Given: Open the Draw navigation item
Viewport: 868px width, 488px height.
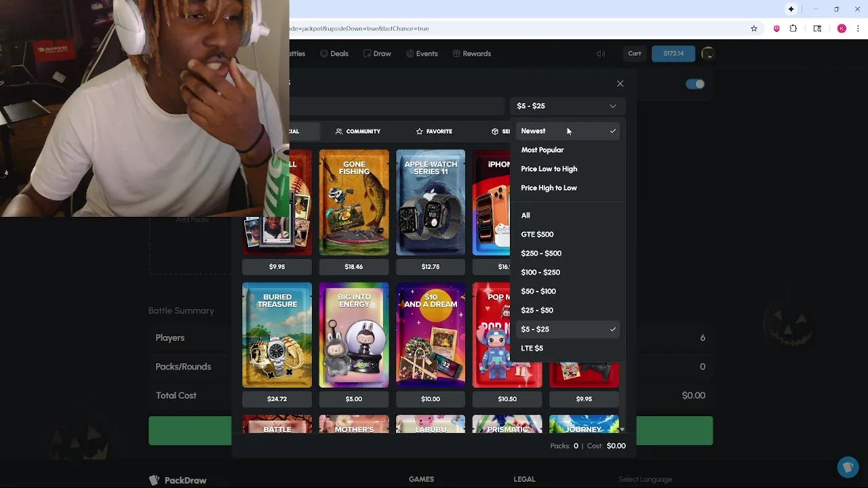Looking at the screenshot, I should coord(377,54).
